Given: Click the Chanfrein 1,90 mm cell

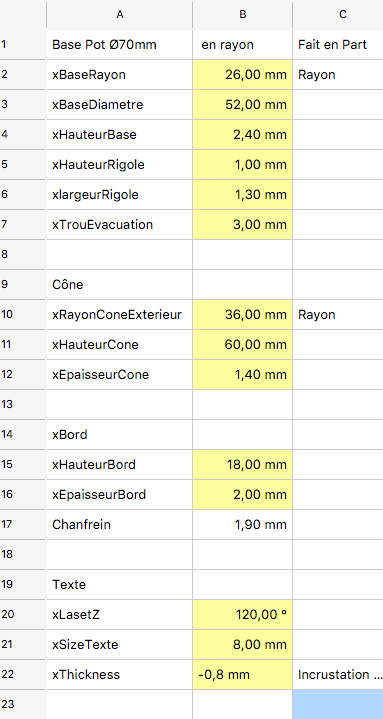Looking at the screenshot, I should (243, 524).
